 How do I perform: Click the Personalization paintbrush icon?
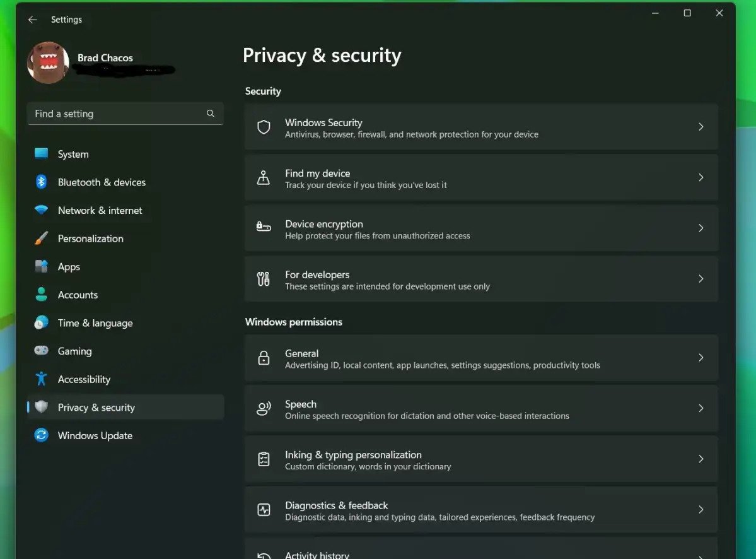[x=41, y=238]
